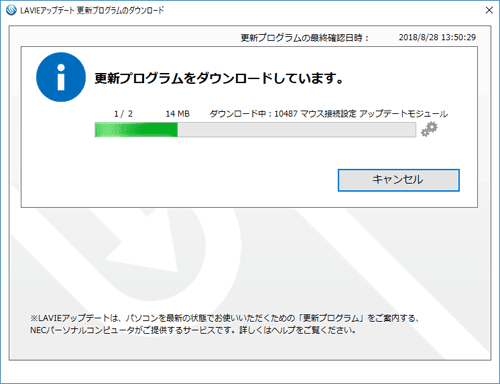The width and height of the screenshot is (500, 384).
Task: Click the LAVIE Update title bar icon
Action: click(x=11, y=10)
